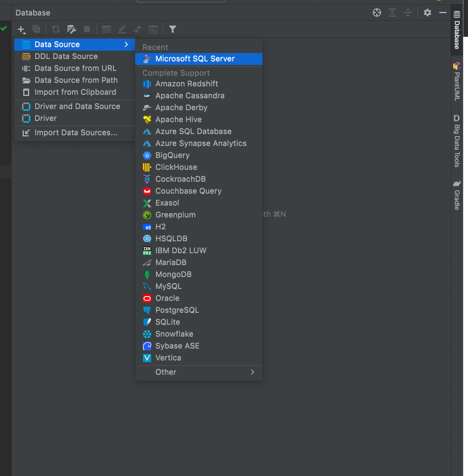Select Import from Clipboard

point(74,92)
